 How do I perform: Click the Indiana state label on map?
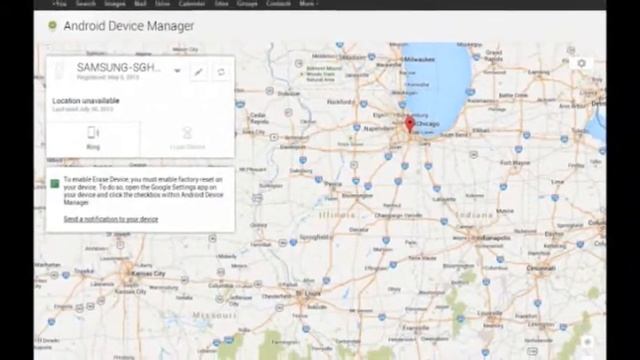[474, 215]
